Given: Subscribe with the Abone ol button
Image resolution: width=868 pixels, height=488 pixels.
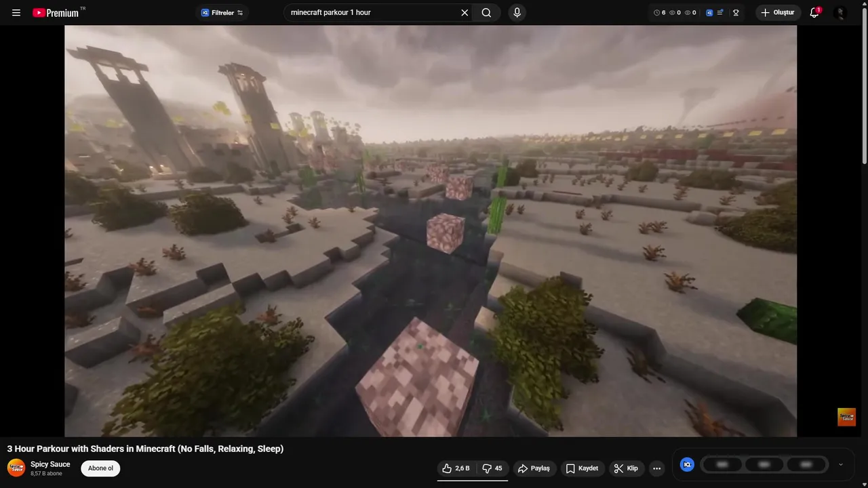Looking at the screenshot, I should [x=100, y=468].
